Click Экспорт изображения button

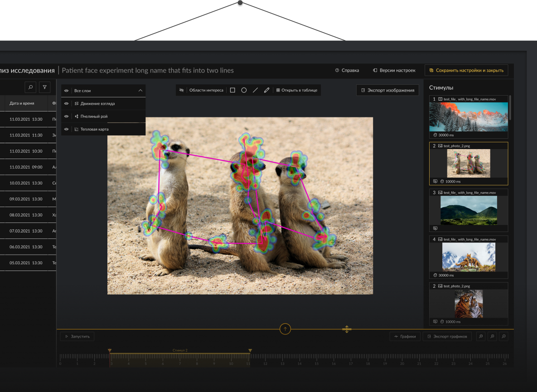point(387,90)
